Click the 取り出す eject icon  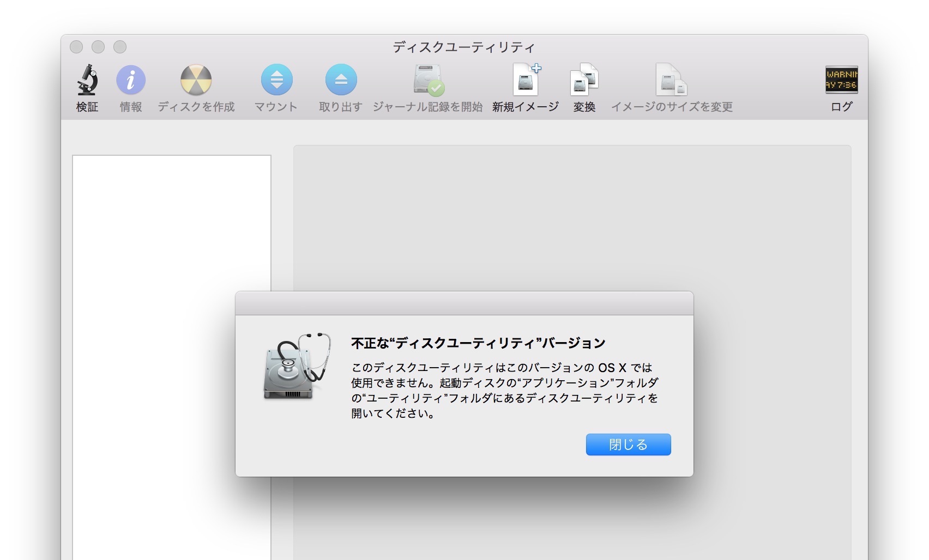(341, 80)
